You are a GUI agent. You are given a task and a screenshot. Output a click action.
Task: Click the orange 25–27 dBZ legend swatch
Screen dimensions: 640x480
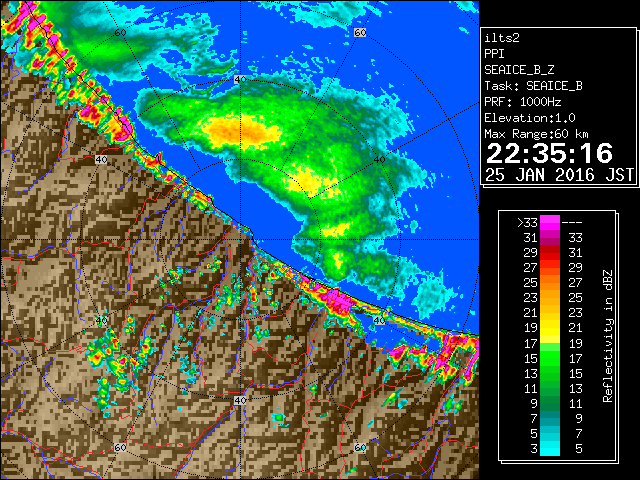coord(550,282)
